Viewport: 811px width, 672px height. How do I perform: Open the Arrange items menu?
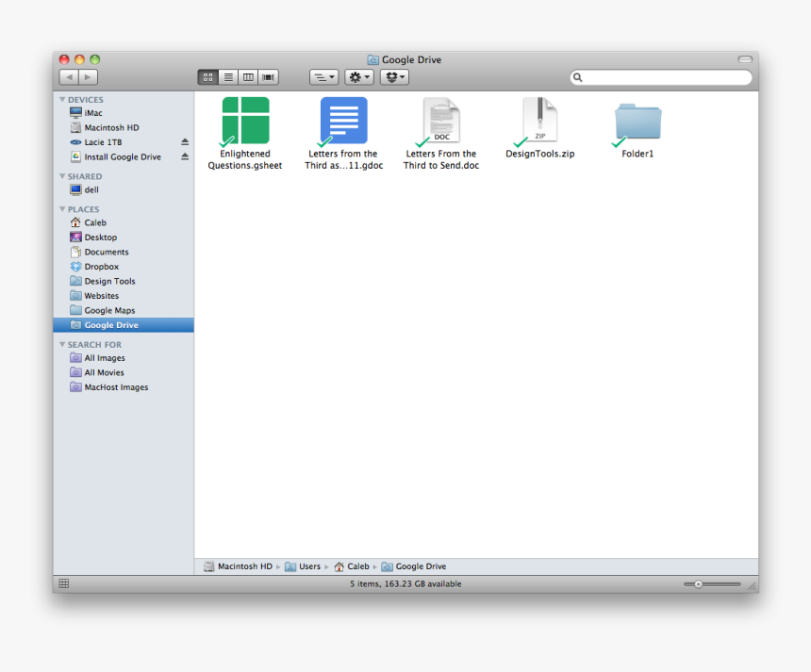[323, 77]
